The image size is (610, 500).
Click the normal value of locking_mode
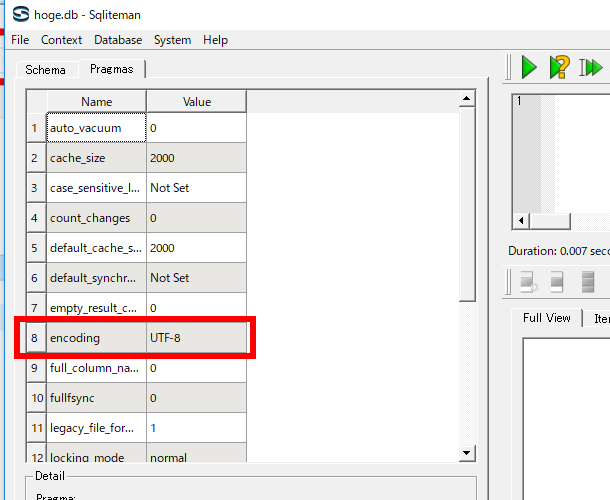coord(196,453)
